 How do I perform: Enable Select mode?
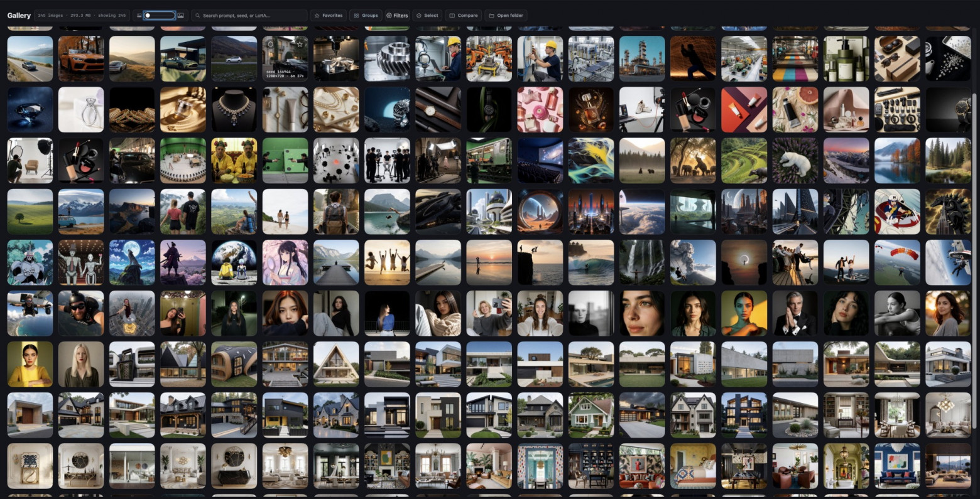tap(427, 15)
